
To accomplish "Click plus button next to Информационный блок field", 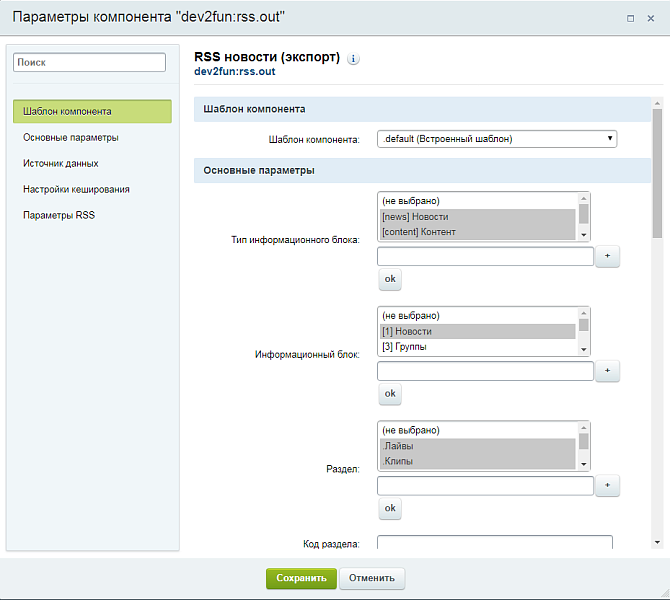I will [607, 372].
